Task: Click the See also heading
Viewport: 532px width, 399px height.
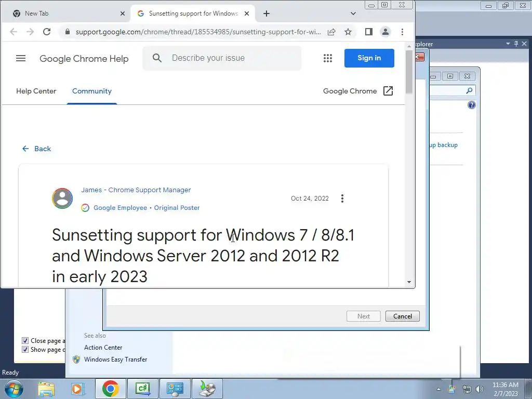Action: [x=95, y=336]
